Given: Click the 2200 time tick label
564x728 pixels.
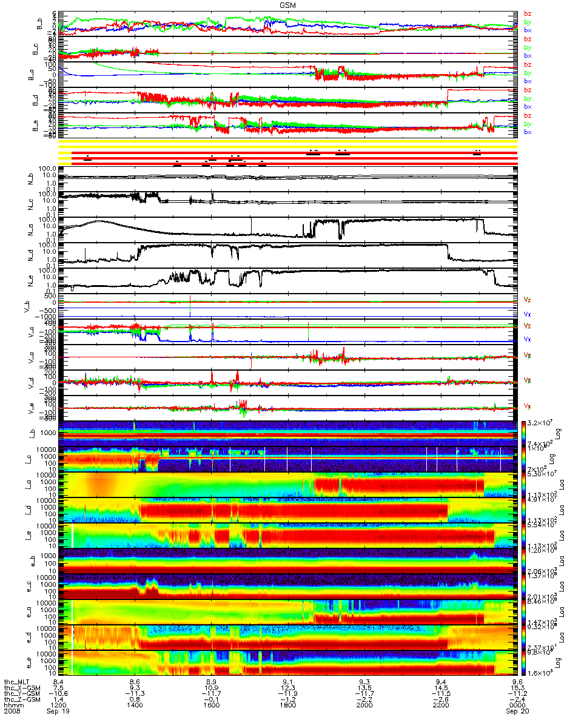Looking at the screenshot, I should [x=441, y=706].
